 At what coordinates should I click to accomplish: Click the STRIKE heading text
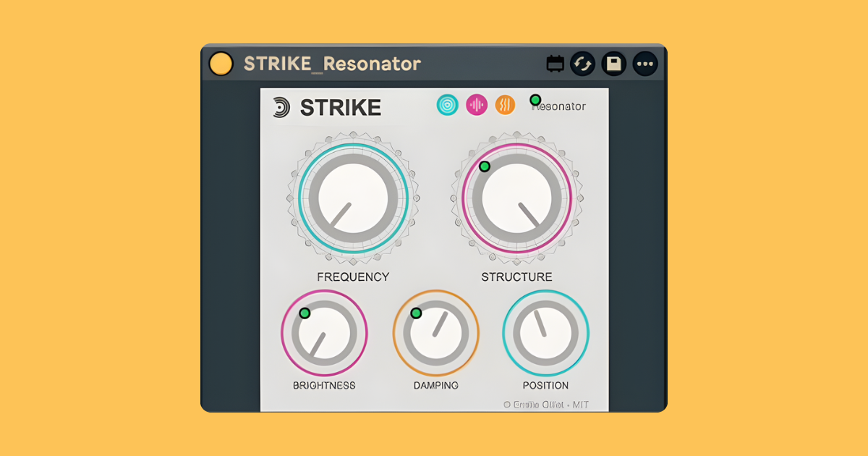coord(340,107)
